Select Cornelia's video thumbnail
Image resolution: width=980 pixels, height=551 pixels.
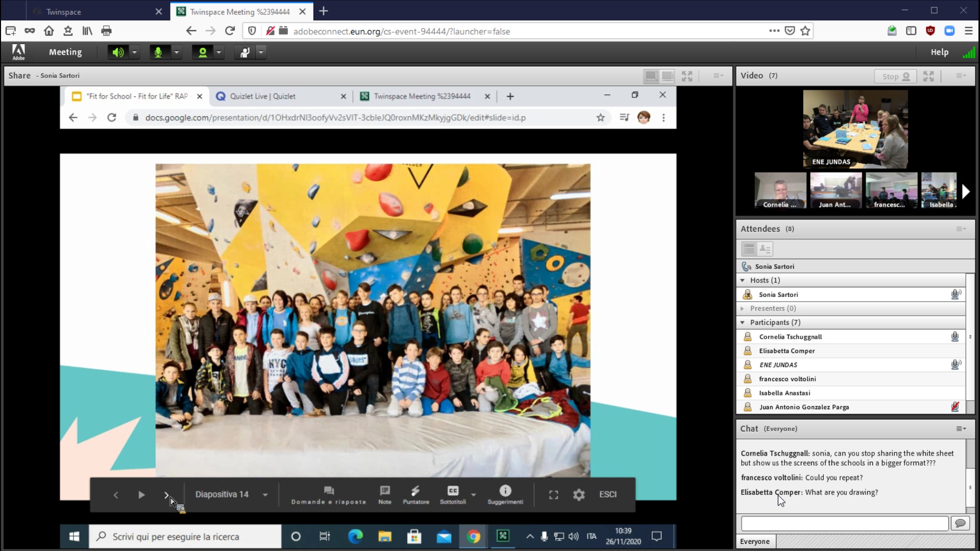pyautogui.click(x=780, y=190)
